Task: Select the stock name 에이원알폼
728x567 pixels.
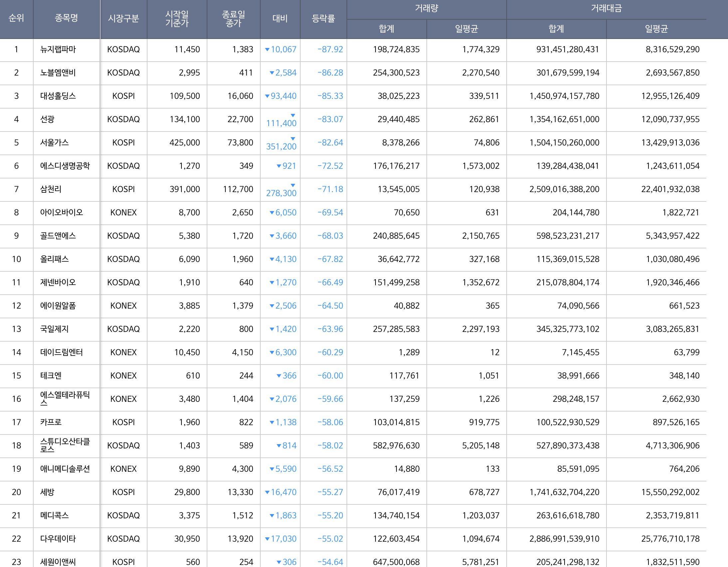Action: tap(58, 306)
